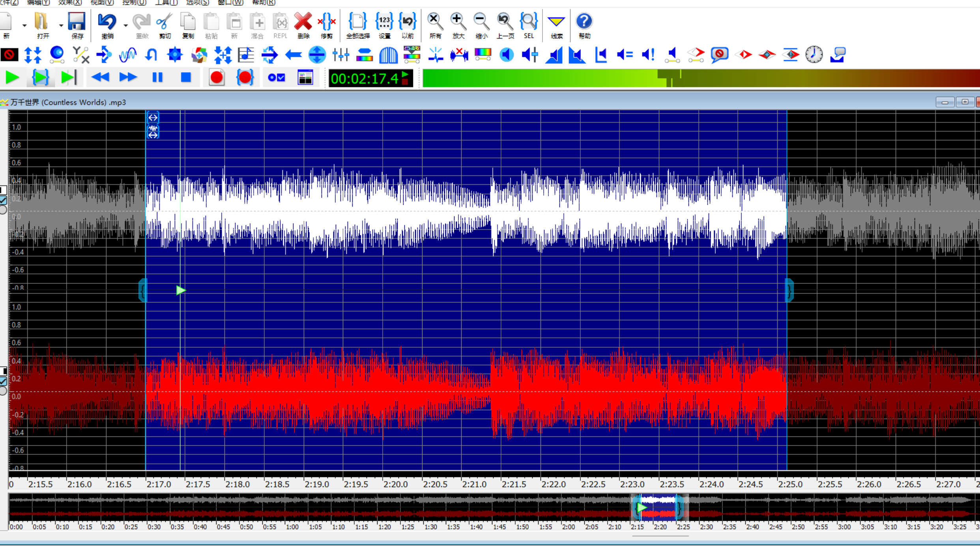980x546 pixels.
Task: Open selection settings 设置 icon
Action: click(x=384, y=25)
